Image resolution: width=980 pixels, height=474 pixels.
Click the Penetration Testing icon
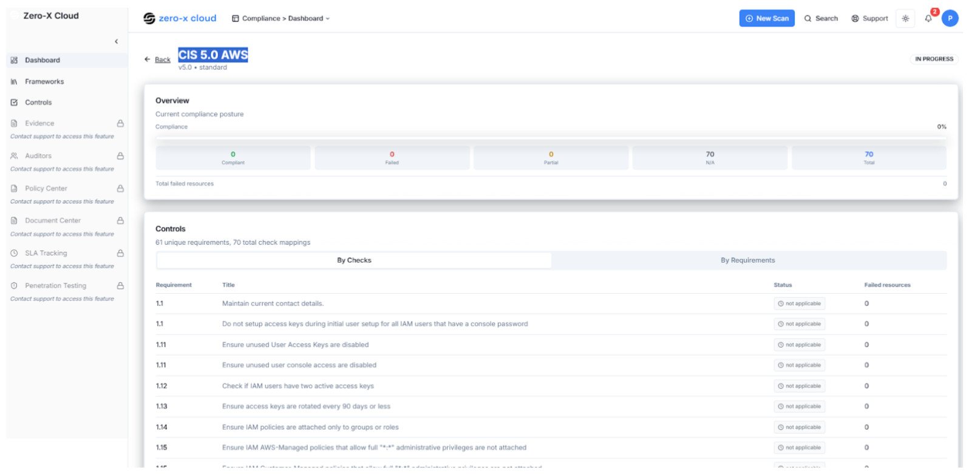(x=14, y=285)
